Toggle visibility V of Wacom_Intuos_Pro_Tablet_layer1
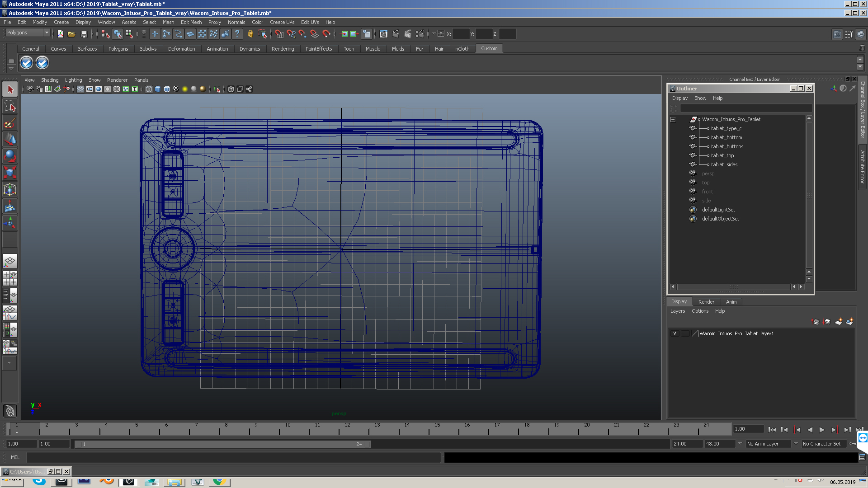Screen dimensions: 868x488 [x=675, y=333]
